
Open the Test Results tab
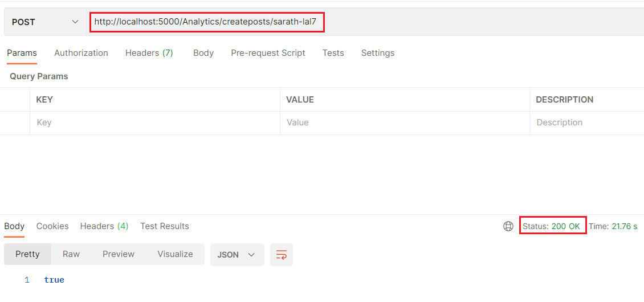165,226
